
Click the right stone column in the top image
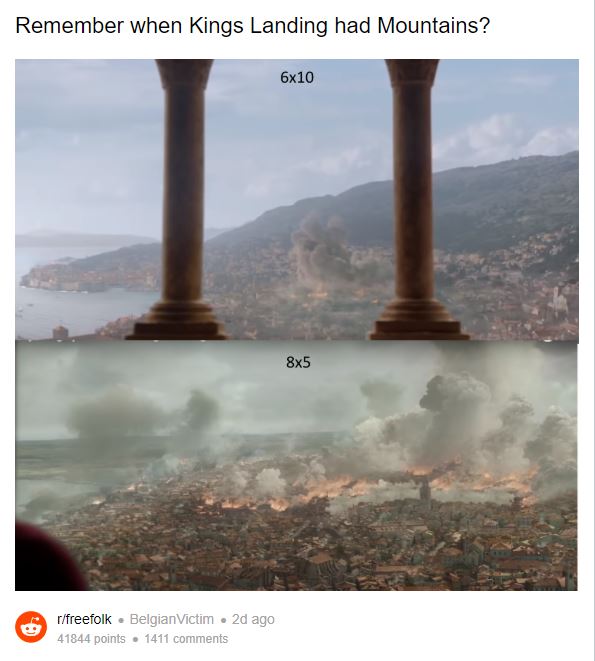pos(415,199)
